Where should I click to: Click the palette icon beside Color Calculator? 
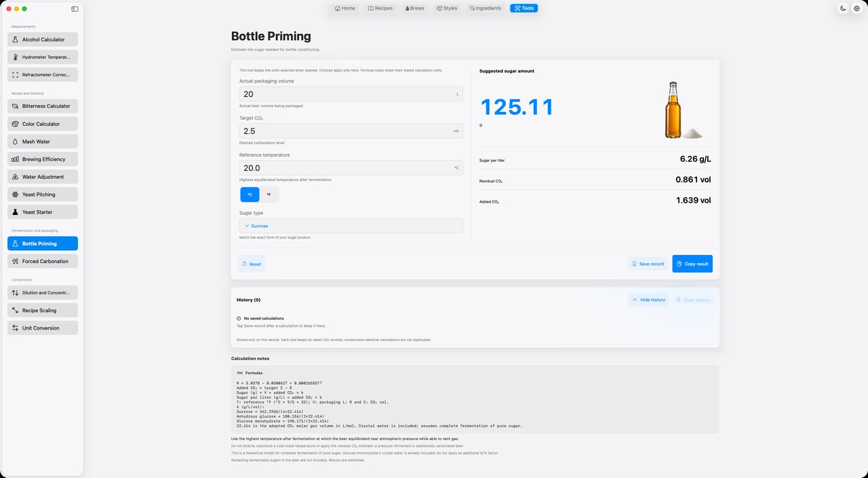click(16, 124)
